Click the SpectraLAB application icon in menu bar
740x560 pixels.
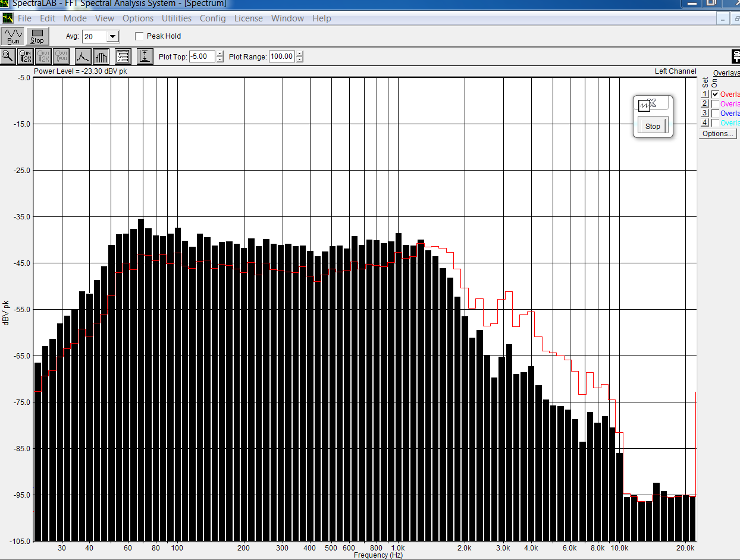(7, 18)
